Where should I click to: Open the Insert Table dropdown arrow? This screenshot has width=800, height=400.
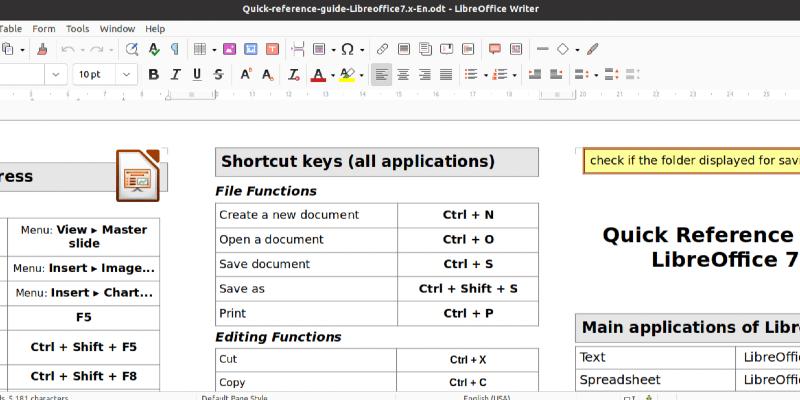(212, 49)
